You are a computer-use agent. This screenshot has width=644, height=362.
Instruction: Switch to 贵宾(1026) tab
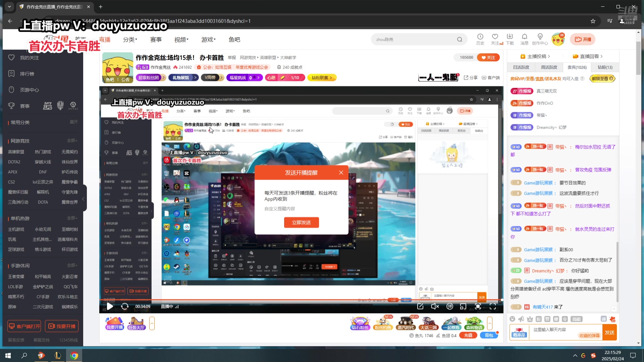pyautogui.click(x=577, y=67)
